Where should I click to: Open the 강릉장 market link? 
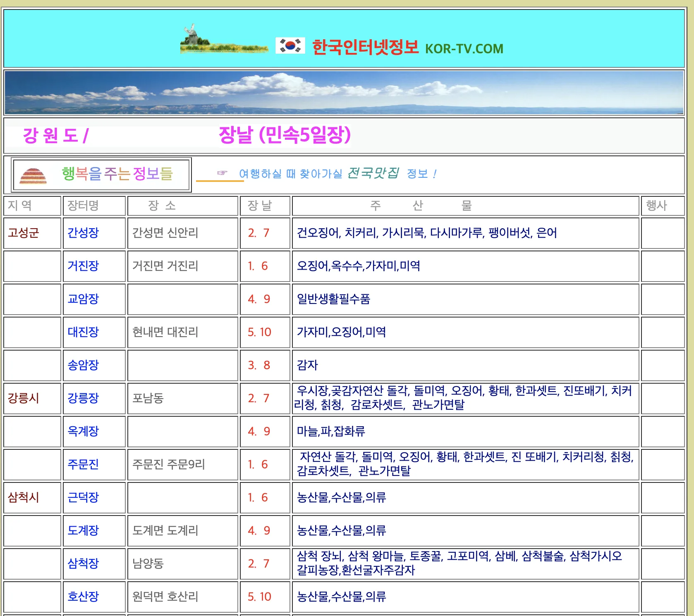tap(83, 398)
